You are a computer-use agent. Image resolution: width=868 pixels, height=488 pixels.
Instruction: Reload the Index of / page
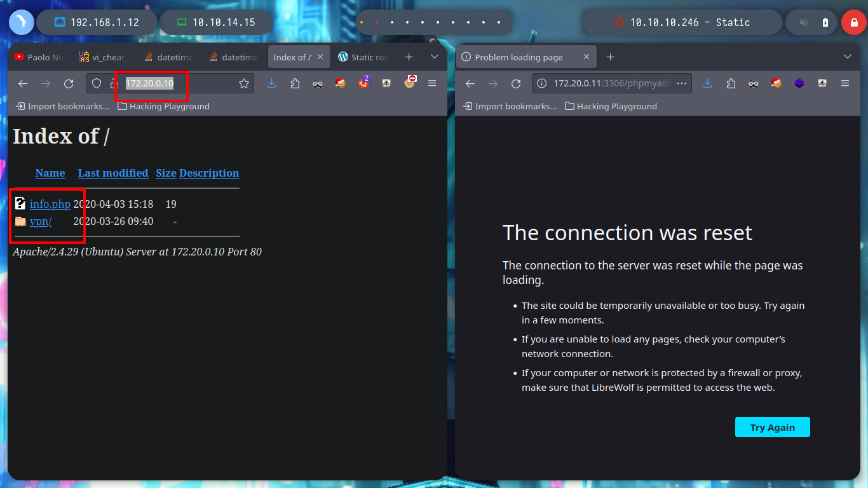point(69,83)
